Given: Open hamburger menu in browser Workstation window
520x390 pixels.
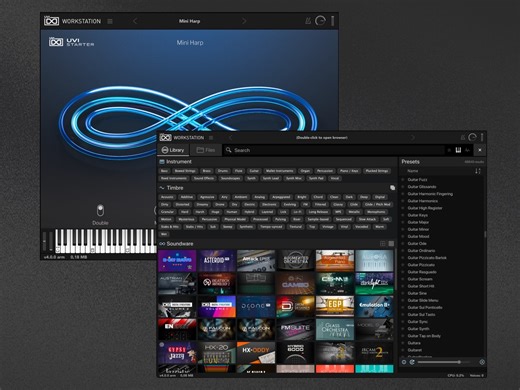Looking at the screenshot, I should (211, 138).
